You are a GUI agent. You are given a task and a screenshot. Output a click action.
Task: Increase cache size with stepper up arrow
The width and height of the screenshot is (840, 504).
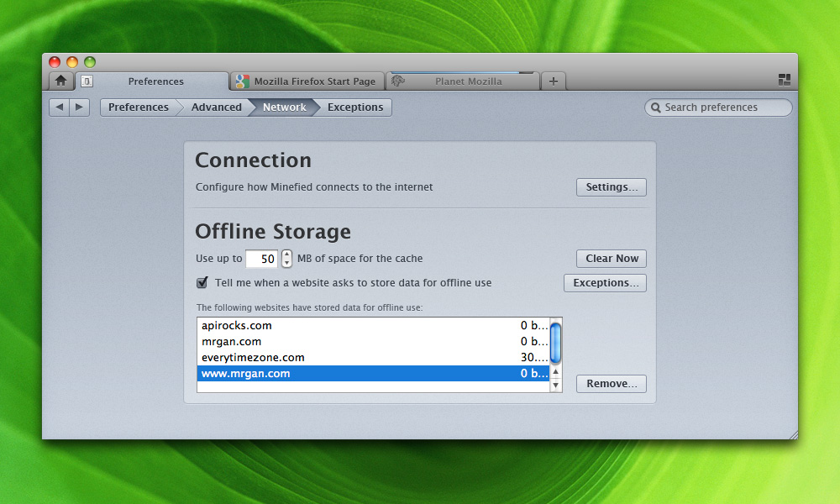[x=286, y=255]
